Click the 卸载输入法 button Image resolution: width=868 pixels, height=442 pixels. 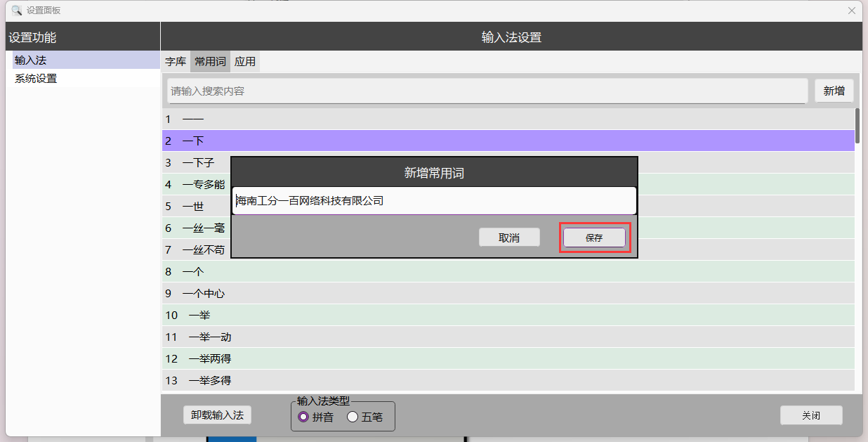click(217, 415)
